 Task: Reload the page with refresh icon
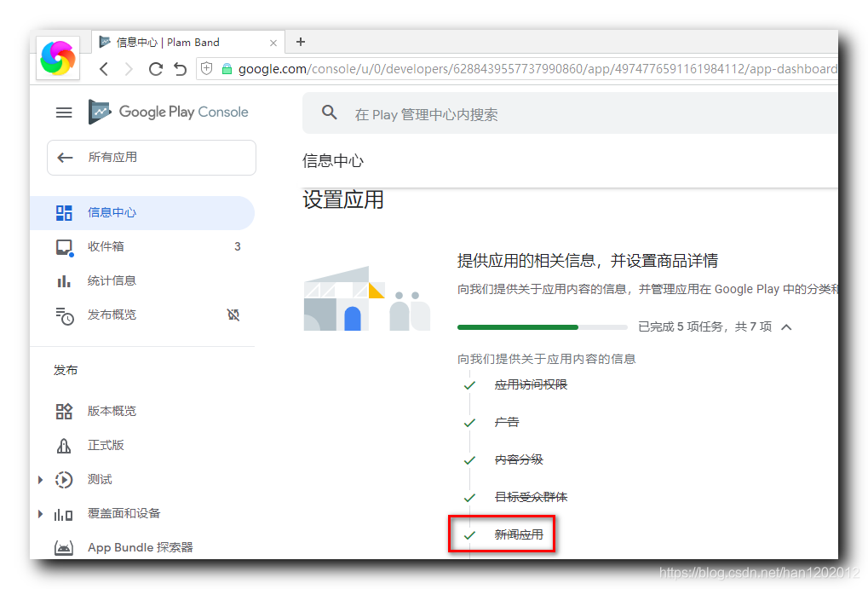coord(156,69)
